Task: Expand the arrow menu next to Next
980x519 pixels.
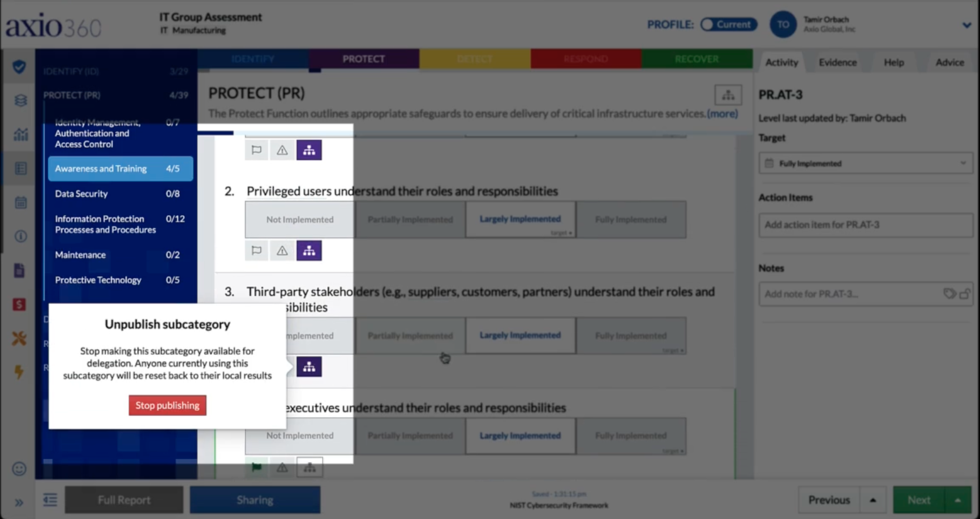Action: coord(958,500)
